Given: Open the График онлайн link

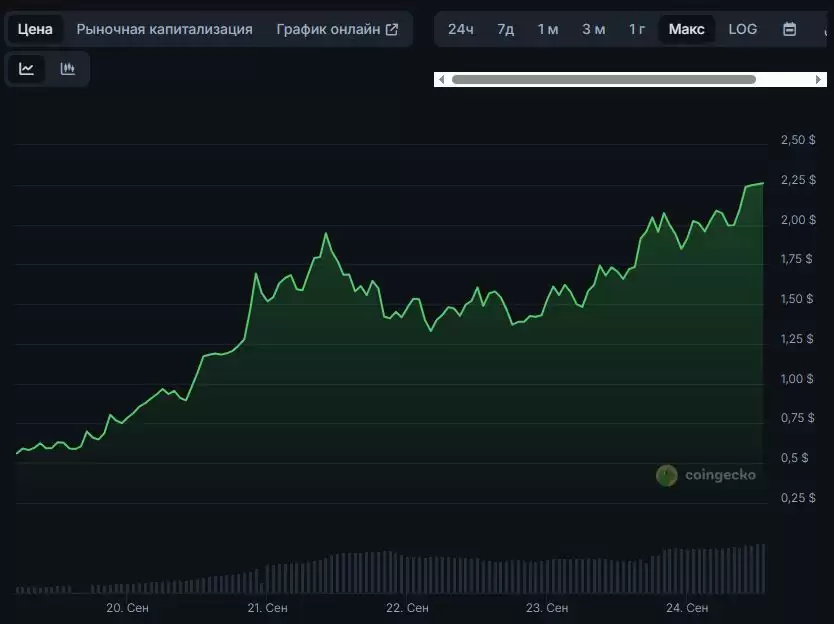Looking at the screenshot, I should [328, 29].
